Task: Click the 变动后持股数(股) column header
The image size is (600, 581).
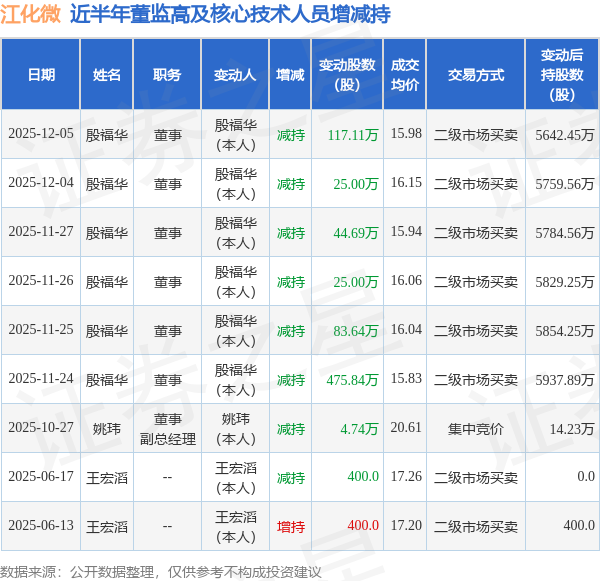Action: [562, 74]
